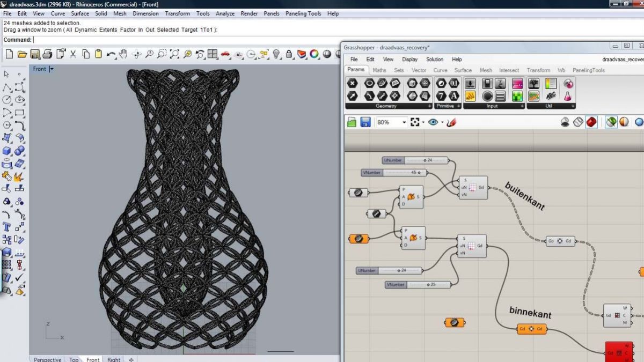Toggle Grasshopper preview eye icon

coord(433,122)
